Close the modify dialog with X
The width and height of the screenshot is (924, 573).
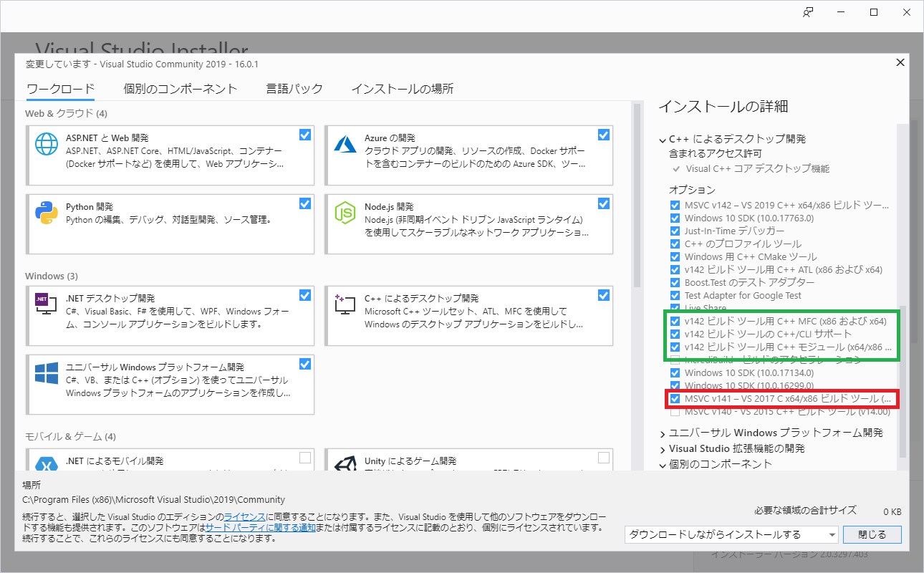(x=900, y=63)
